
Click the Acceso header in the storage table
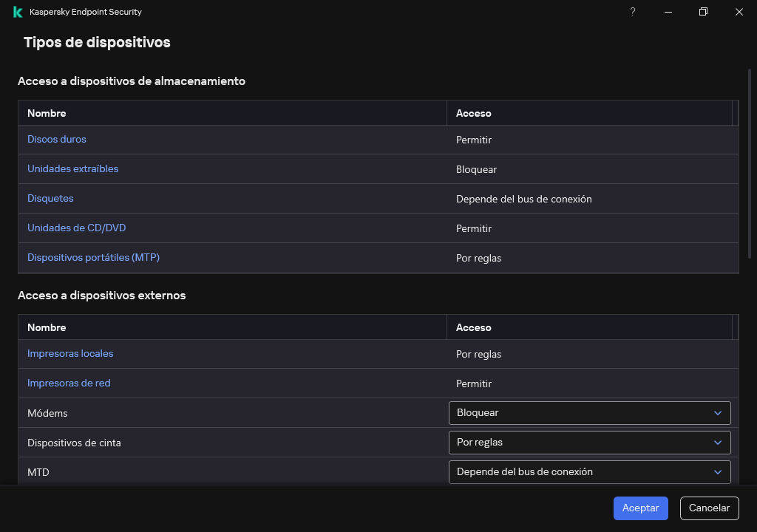pyautogui.click(x=473, y=112)
